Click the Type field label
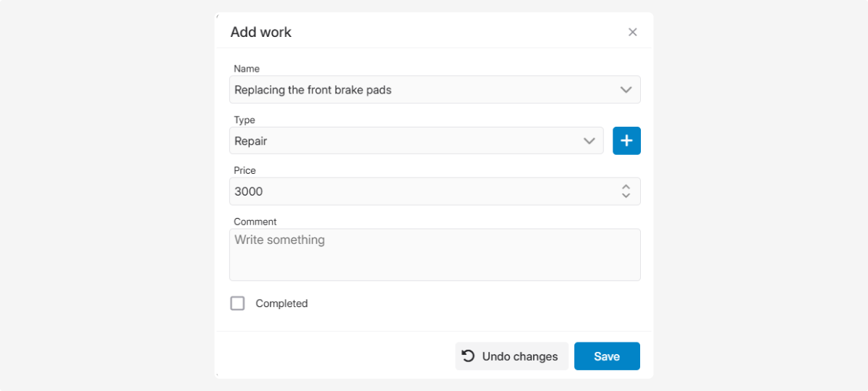 click(x=244, y=120)
